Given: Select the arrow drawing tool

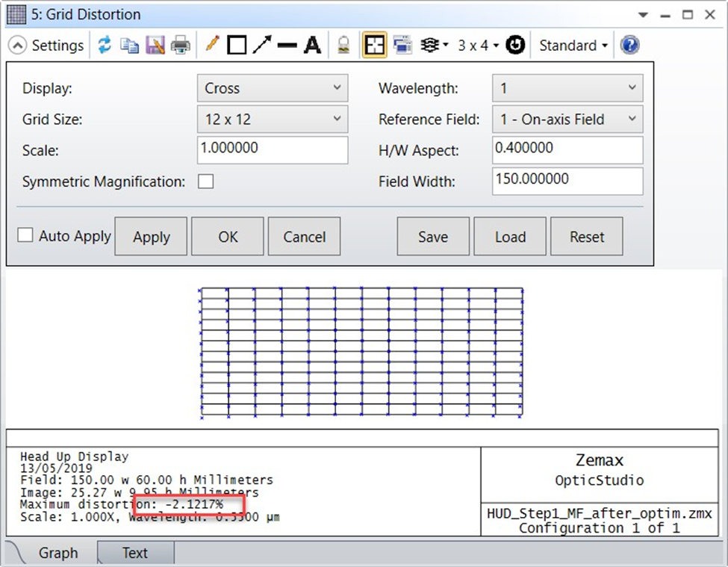Looking at the screenshot, I should (261, 46).
